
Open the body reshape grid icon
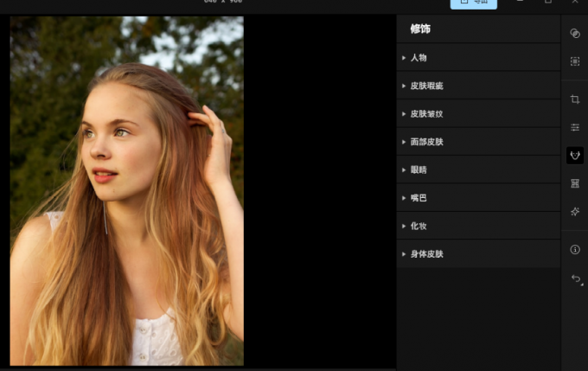tap(574, 183)
